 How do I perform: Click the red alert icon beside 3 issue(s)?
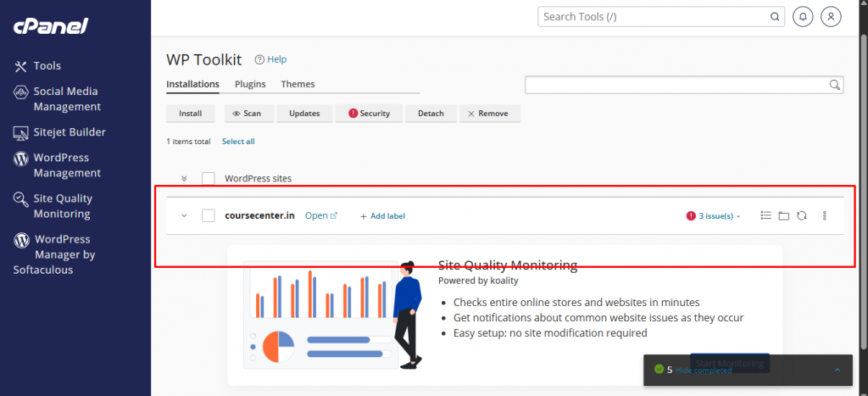[691, 216]
